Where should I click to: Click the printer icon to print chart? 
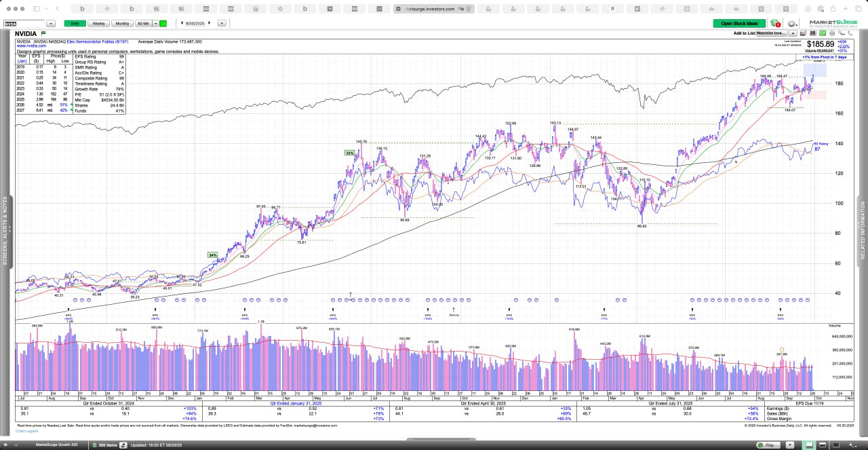(x=831, y=33)
